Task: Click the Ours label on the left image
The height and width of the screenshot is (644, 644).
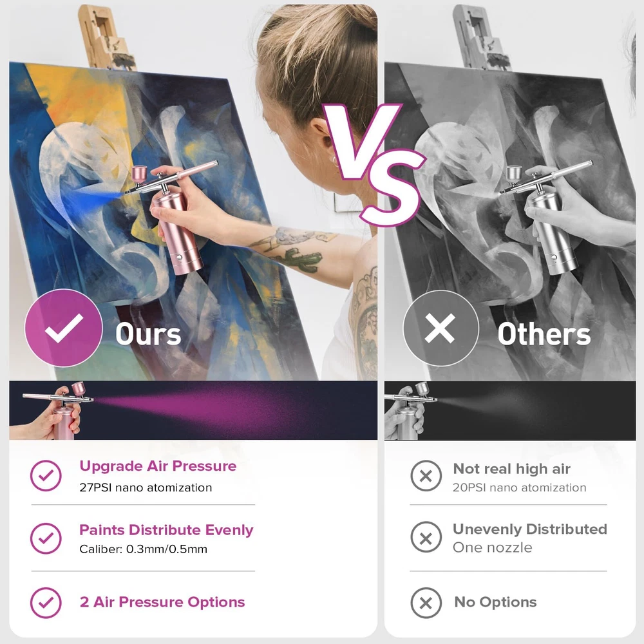Action: (x=148, y=334)
